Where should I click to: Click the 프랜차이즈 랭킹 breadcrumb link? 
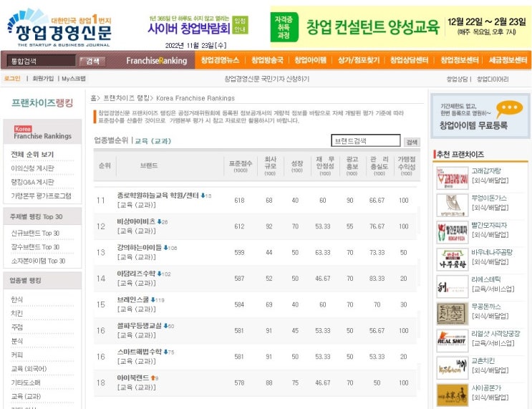(126, 98)
